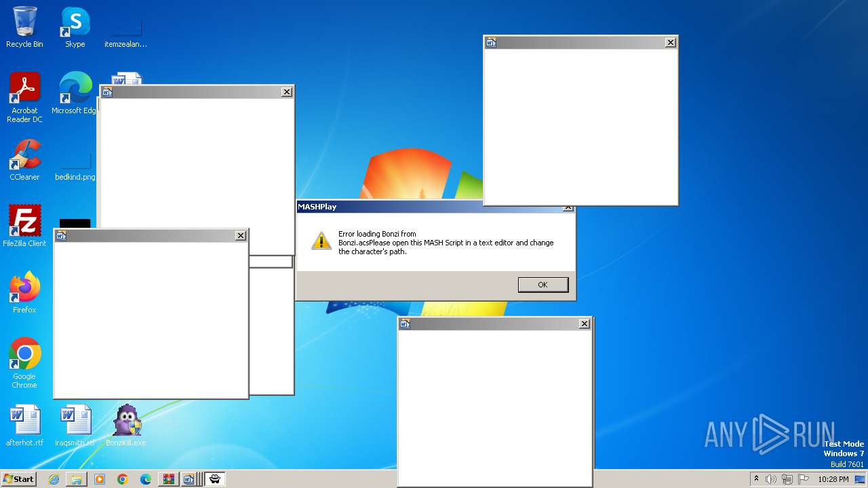This screenshot has height=488, width=868.
Task: Open Windows Media Player taskbar icon
Action: 100,479
